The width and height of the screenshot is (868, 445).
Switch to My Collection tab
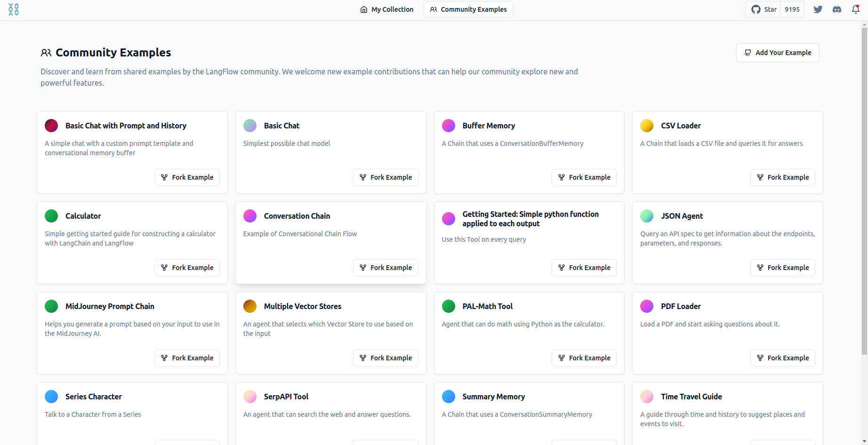coord(387,9)
